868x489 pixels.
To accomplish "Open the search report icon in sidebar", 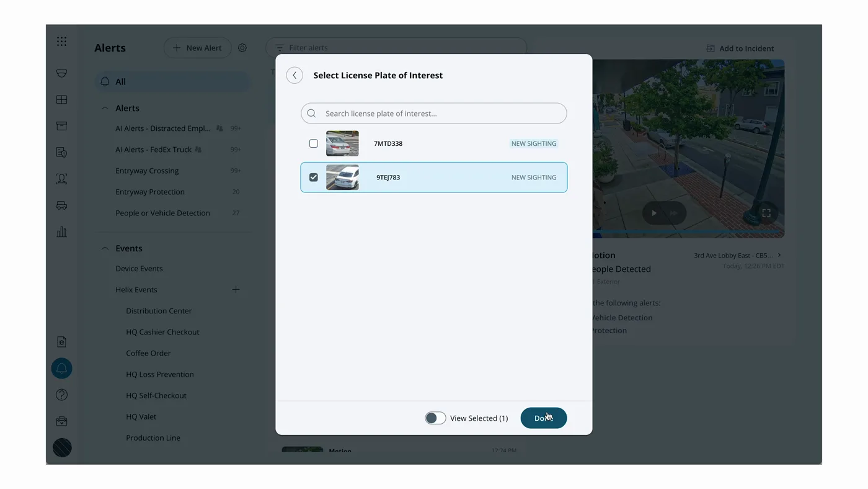I will point(61,153).
